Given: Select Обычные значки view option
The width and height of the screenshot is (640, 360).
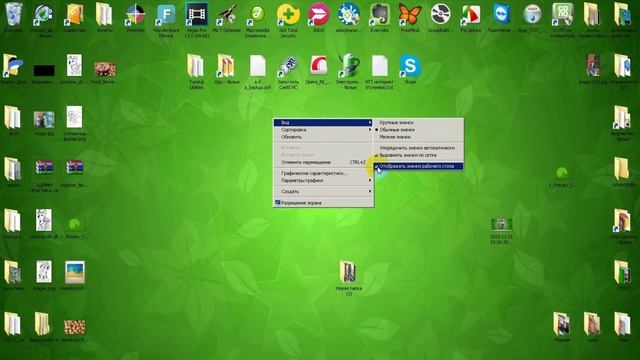Looking at the screenshot, I should [419, 130].
